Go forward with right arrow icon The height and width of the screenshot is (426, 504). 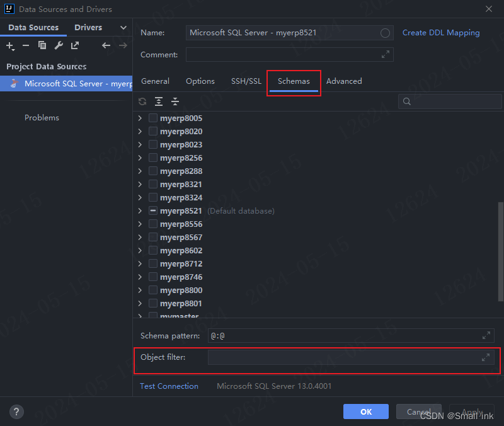coord(123,45)
